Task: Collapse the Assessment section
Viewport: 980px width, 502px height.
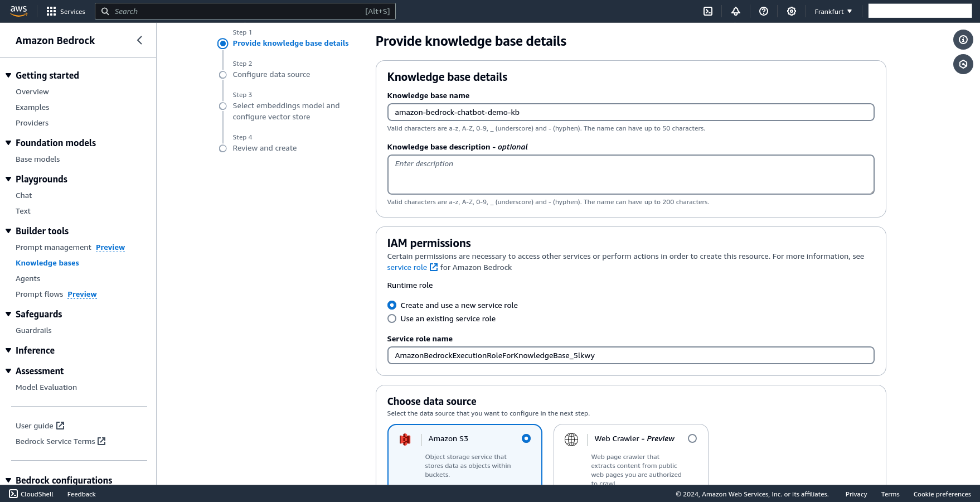Action: click(8, 371)
